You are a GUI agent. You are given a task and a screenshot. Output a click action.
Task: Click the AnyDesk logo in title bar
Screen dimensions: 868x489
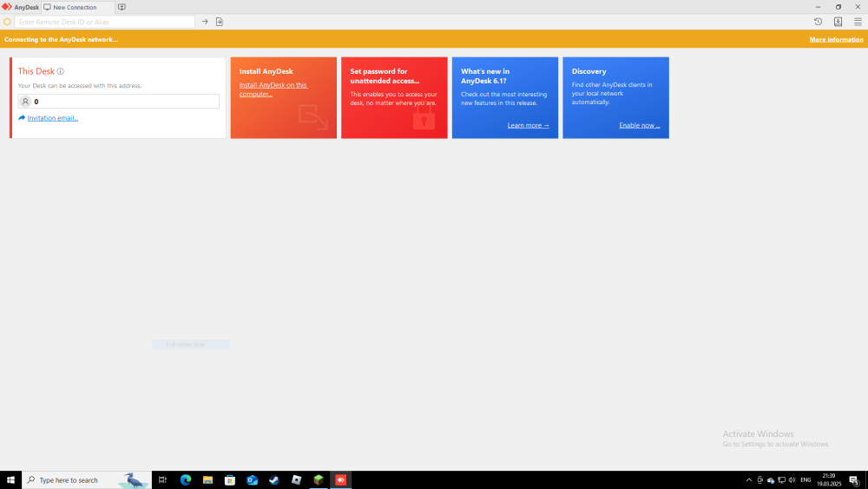coord(7,7)
